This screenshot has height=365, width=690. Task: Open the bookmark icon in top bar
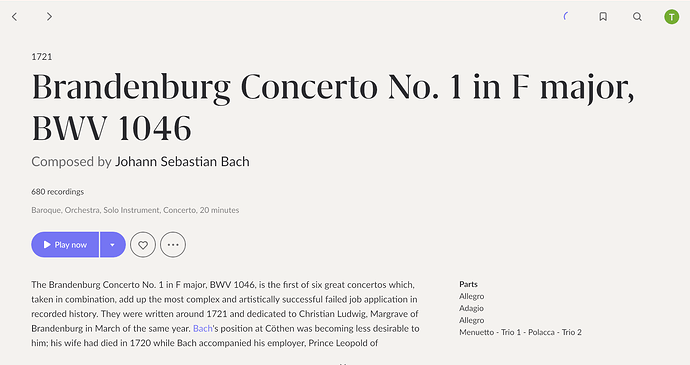tap(603, 17)
